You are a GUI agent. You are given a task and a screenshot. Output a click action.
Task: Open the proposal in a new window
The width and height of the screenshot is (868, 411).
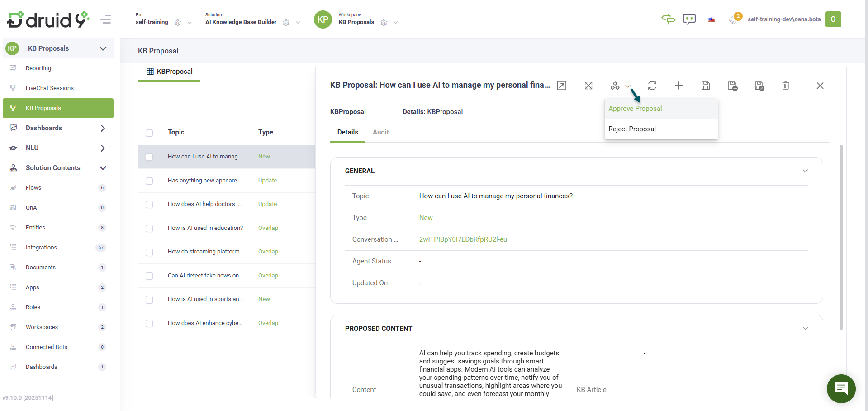click(x=561, y=86)
